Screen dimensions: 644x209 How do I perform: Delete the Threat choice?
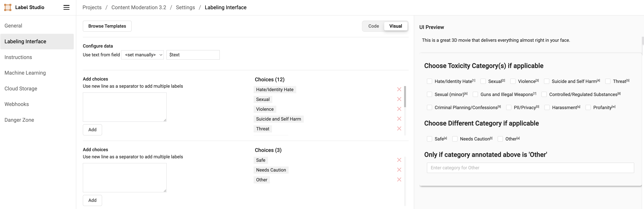[x=399, y=128]
